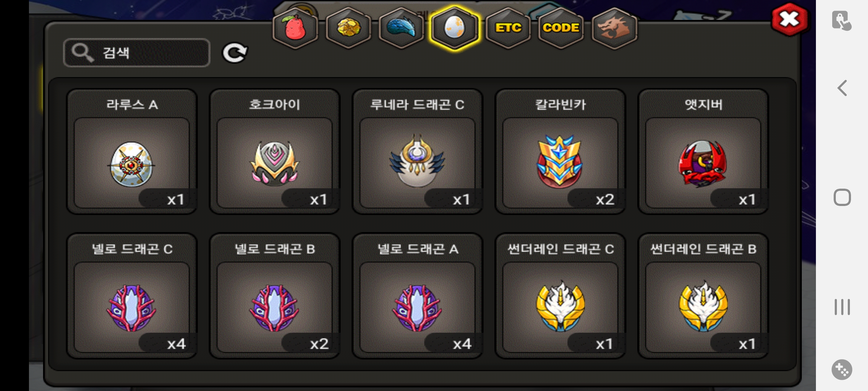Screen dimensions: 868x391
Task: Switch to the gold nugget tab
Action: click(x=348, y=28)
